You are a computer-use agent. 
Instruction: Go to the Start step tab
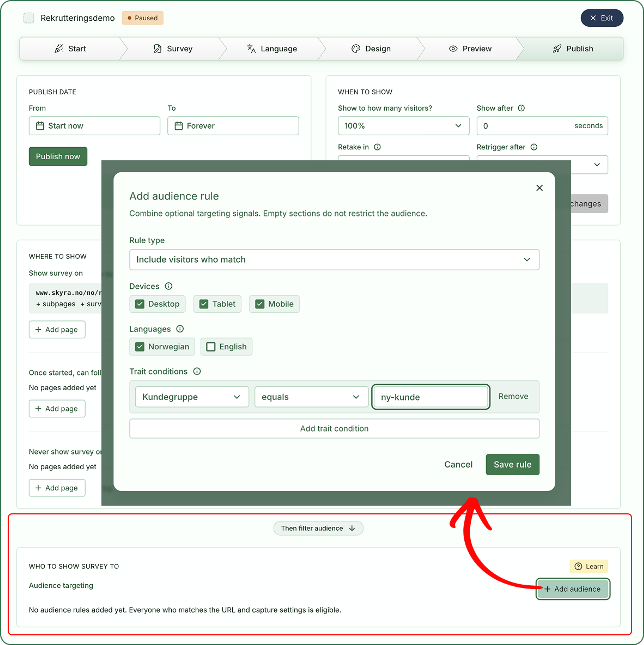click(x=70, y=49)
